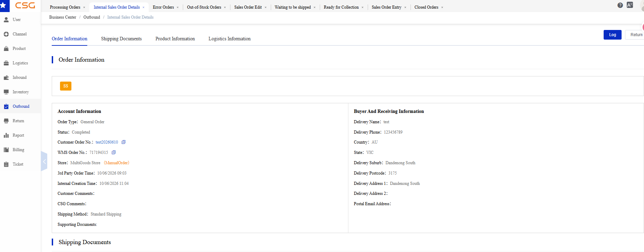Open the User sidebar icon
This screenshot has width=644, height=252.
tap(6, 20)
